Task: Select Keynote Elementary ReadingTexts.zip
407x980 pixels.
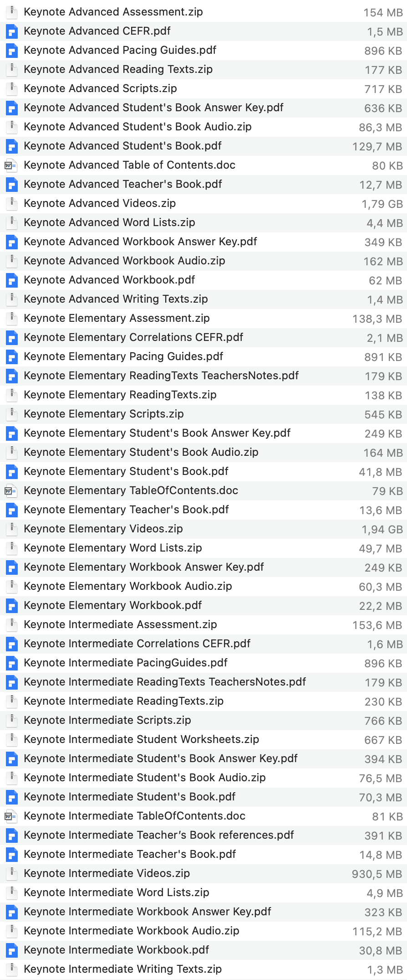Action: [120, 395]
